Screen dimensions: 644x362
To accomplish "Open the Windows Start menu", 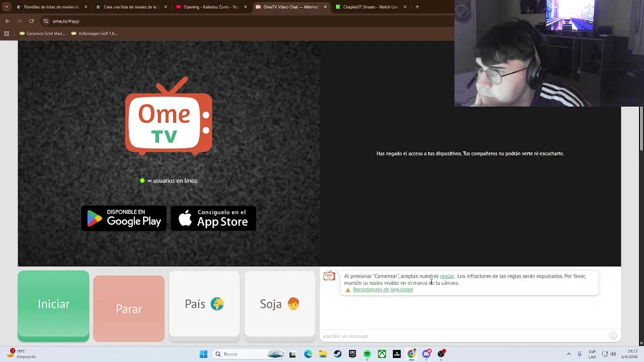I will point(203,354).
